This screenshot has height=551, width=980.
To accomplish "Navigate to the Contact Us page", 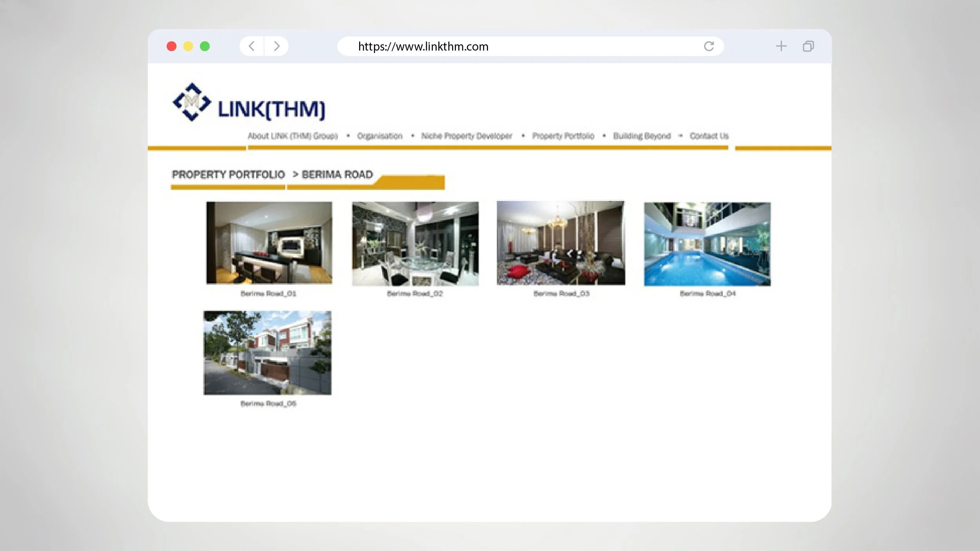I will click(710, 136).
